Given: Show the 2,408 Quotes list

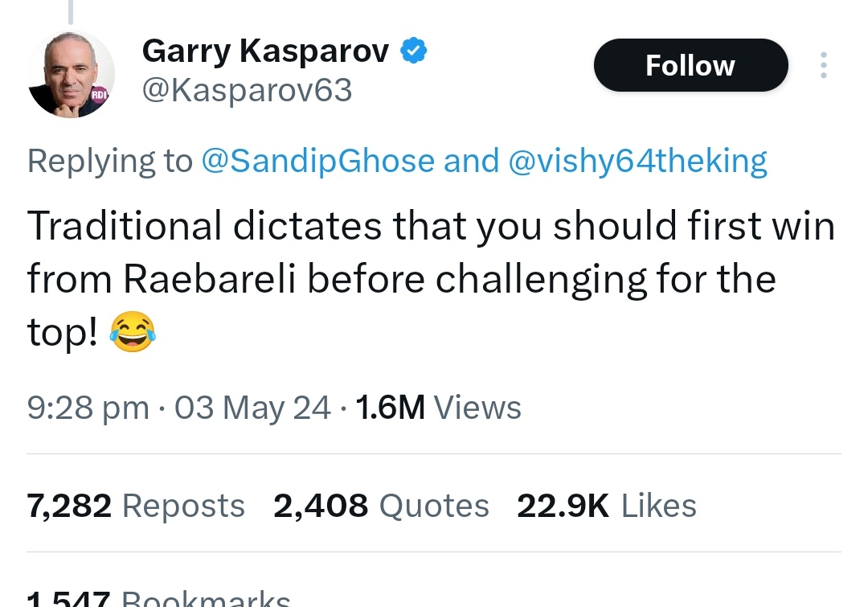Looking at the screenshot, I should click(381, 506).
